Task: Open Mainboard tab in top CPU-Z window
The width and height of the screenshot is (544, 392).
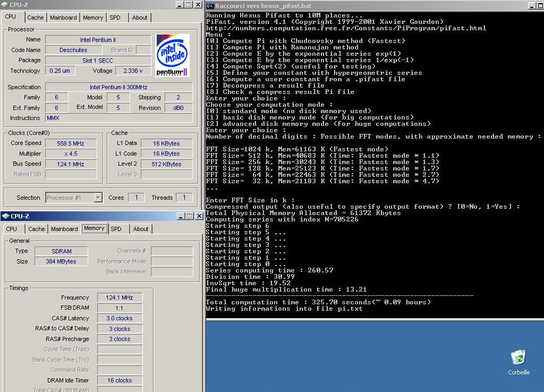Action: tap(63, 18)
